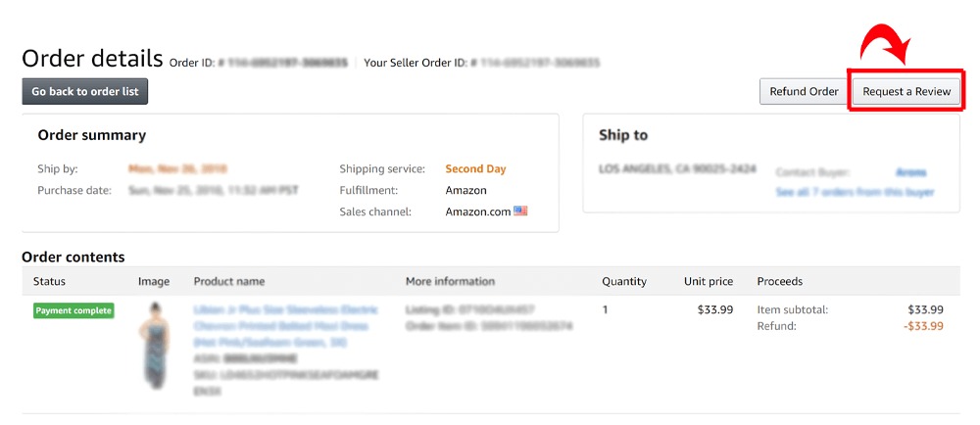Click the Unit price column header
Viewport: 980px width, 425px height.
[x=709, y=282]
